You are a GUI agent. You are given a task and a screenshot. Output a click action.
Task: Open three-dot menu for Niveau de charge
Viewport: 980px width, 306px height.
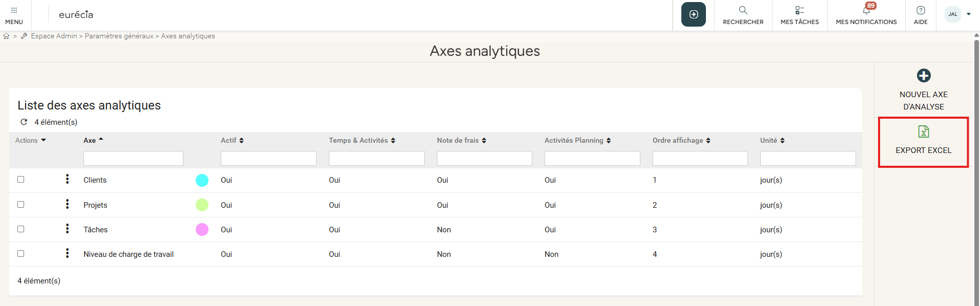pyautogui.click(x=67, y=253)
